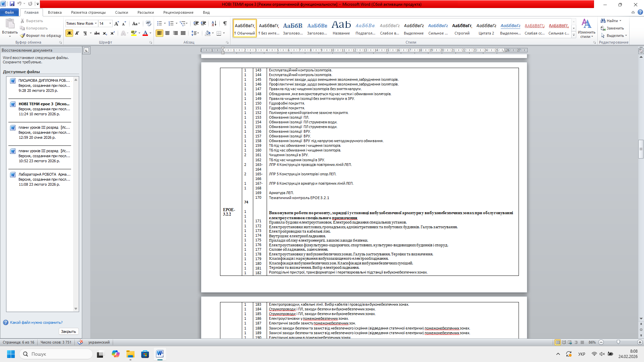Viewport: 644px width, 362px height.
Task: Apply strikethrough formatting
Action: tap(97, 33)
